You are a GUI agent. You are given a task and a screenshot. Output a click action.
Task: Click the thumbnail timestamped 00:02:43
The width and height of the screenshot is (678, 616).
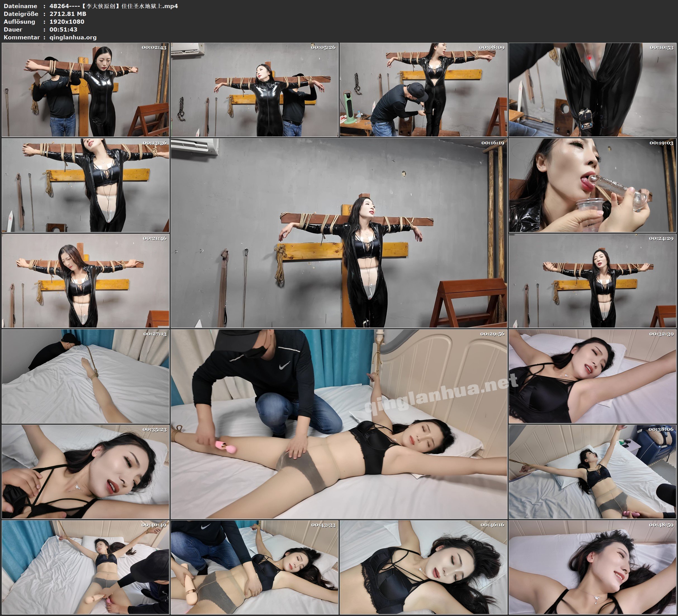[85, 90]
